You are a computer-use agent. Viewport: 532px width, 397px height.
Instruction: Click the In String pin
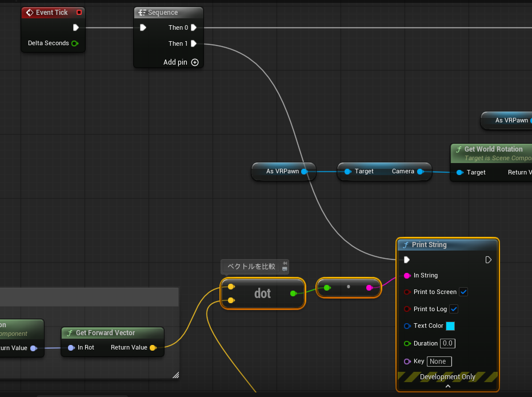tap(407, 275)
